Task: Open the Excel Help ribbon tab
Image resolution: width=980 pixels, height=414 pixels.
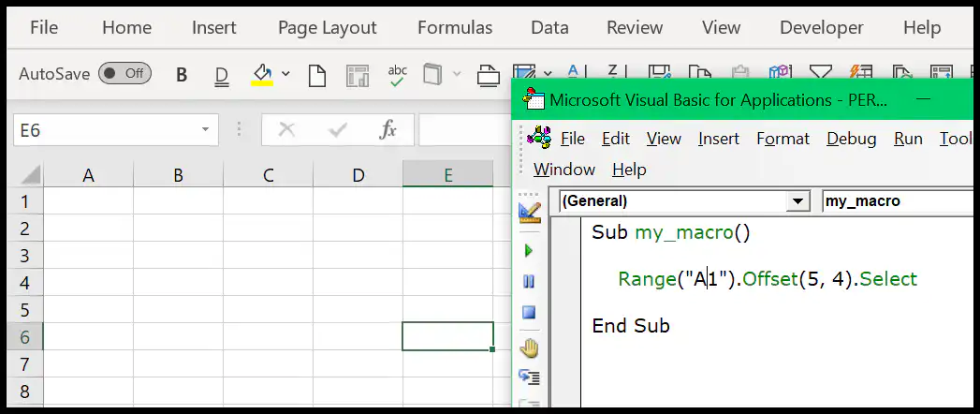Action: [922, 27]
